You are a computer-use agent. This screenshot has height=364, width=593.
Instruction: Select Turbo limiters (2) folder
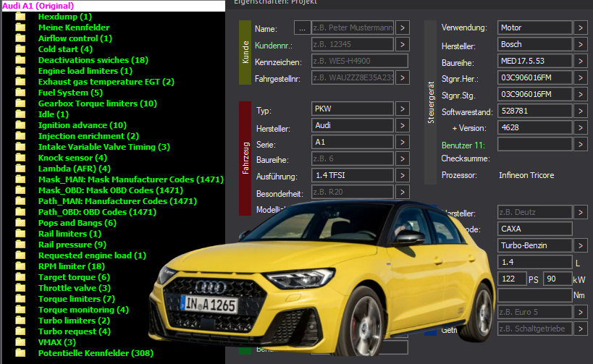[74, 321]
